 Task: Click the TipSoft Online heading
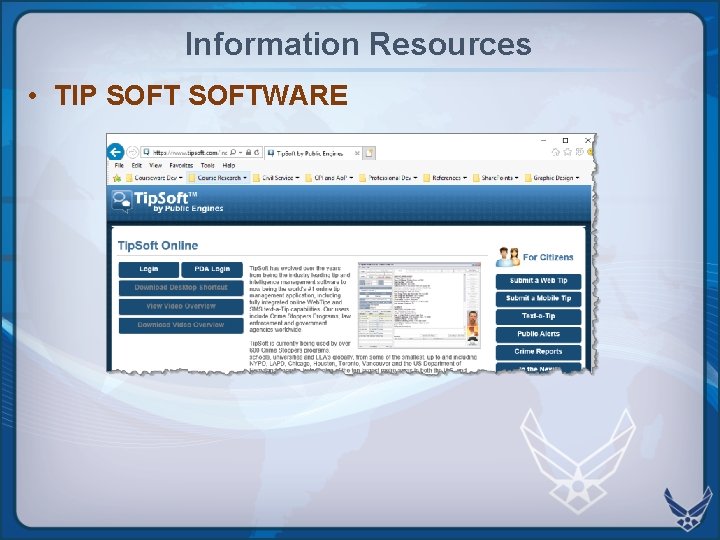pos(158,246)
